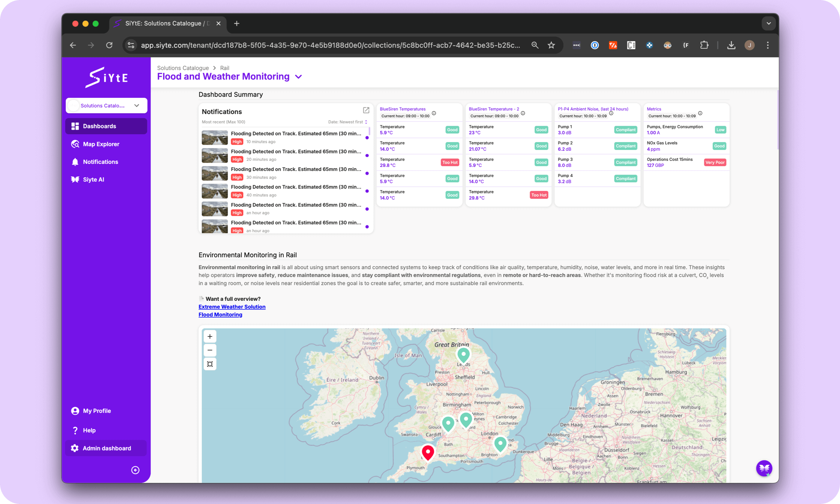The image size is (840, 504).
Task: Expand the Flood and Weather Monitoring title dropdown
Action: pos(298,77)
